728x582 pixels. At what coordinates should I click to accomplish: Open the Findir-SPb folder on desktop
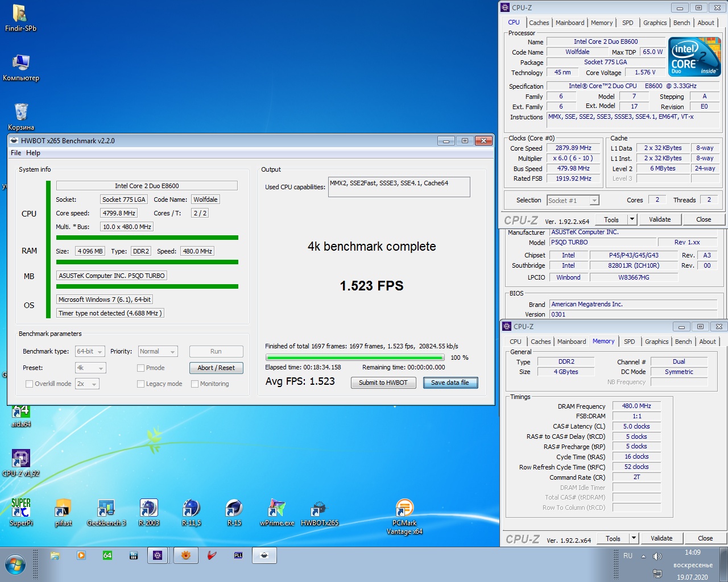20,18
